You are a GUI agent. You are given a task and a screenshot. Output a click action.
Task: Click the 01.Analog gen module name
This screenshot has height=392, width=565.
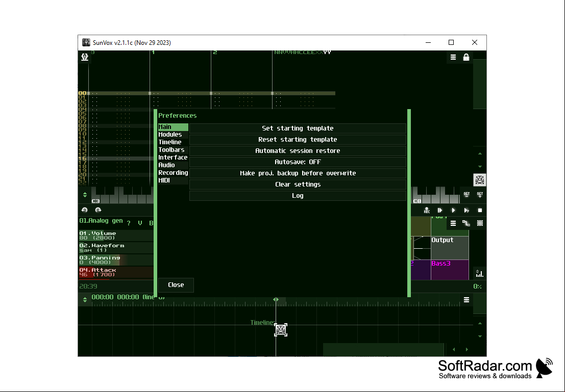coord(101,221)
